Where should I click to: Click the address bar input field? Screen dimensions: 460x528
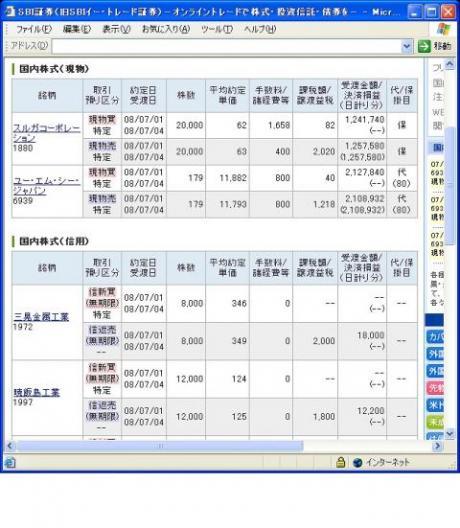226,46
